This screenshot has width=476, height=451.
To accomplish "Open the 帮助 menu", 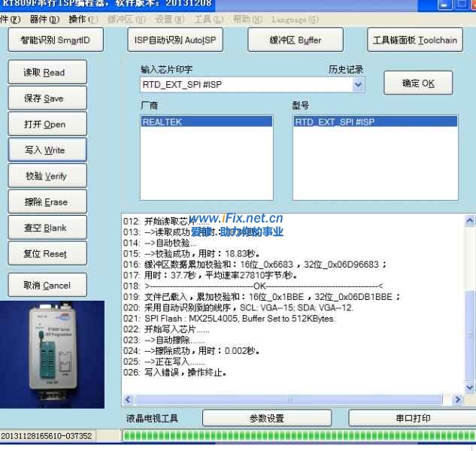I will click(x=247, y=20).
